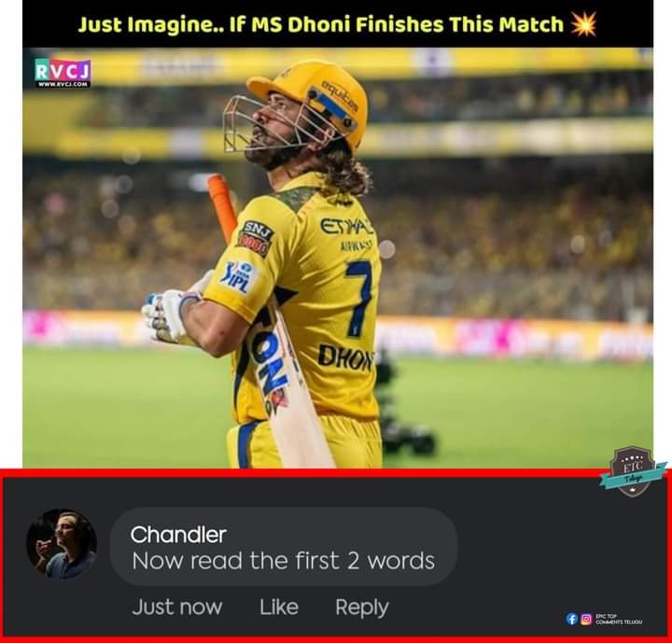
Task: Click the equitas logo on the helmet
Action: [341, 96]
